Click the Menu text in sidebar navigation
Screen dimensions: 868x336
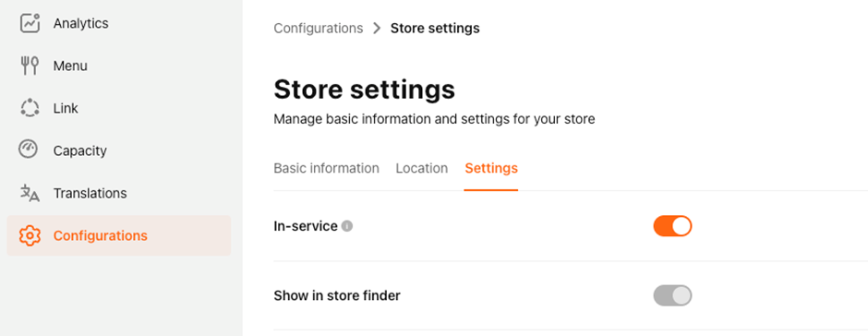pyautogui.click(x=70, y=66)
